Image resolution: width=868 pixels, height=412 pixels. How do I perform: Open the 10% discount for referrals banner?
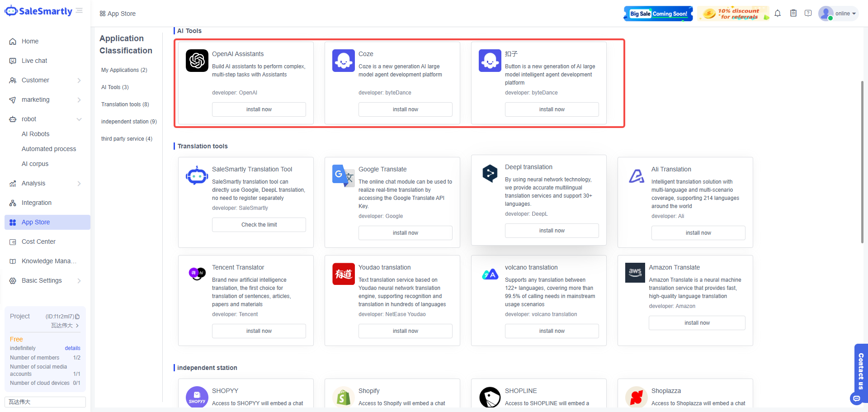click(x=733, y=14)
